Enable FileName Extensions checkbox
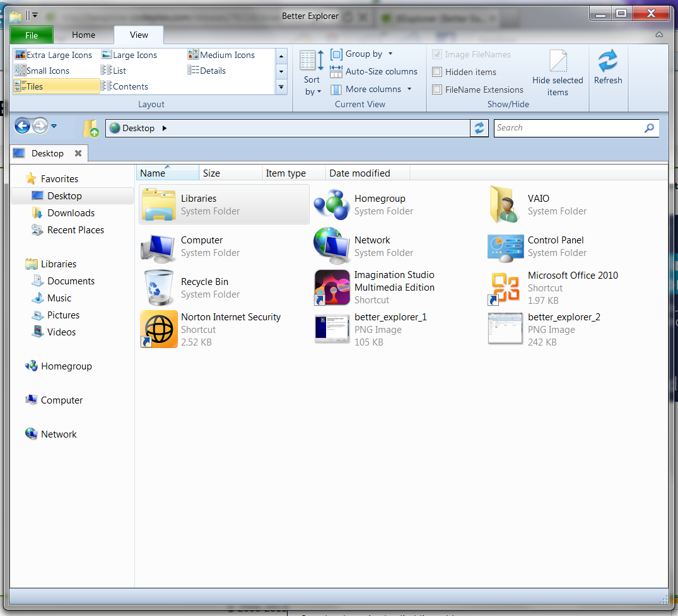This screenshot has height=616, width=678. pos(437,90)
